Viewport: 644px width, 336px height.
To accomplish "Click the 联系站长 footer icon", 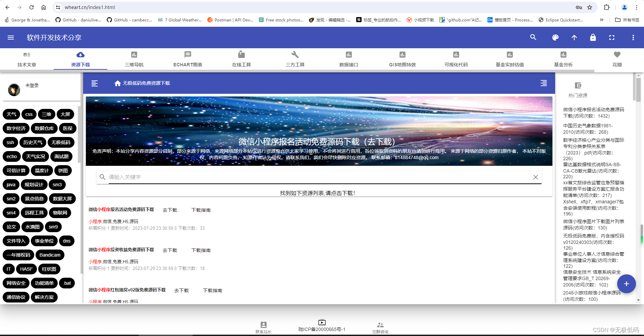I will point(264,325).
